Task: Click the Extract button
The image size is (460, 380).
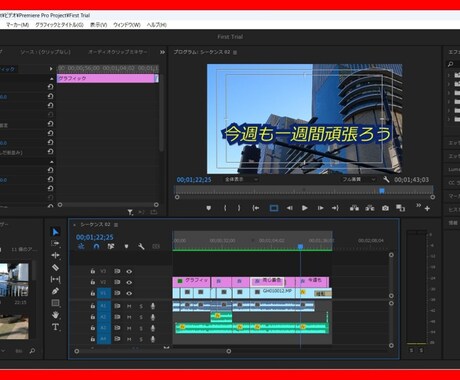Action: tap(370, 208)
